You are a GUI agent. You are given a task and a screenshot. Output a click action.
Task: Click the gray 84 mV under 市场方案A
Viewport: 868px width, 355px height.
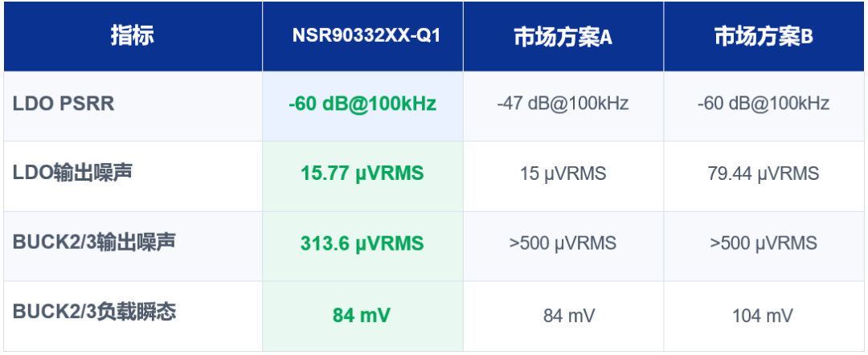[x=569, y=316]
